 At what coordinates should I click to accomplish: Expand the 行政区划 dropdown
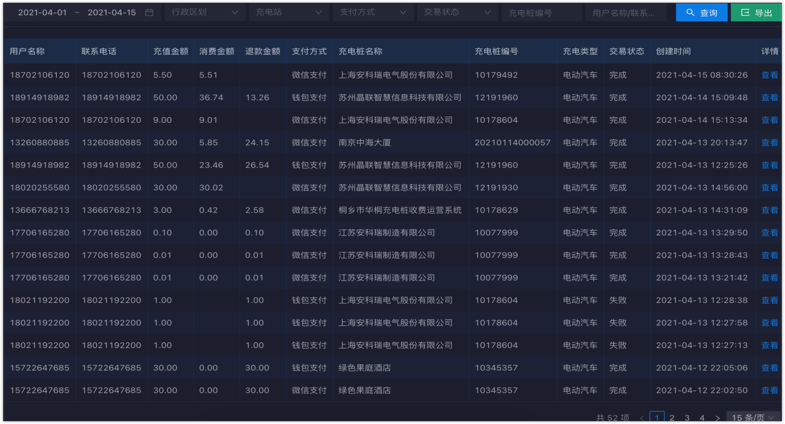[204, 12]
